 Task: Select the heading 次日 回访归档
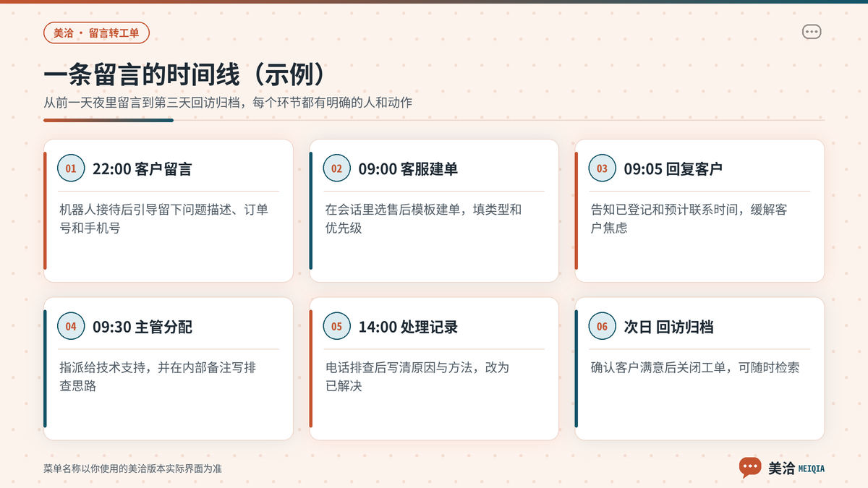pyautogui.click(x=669, y=328)
